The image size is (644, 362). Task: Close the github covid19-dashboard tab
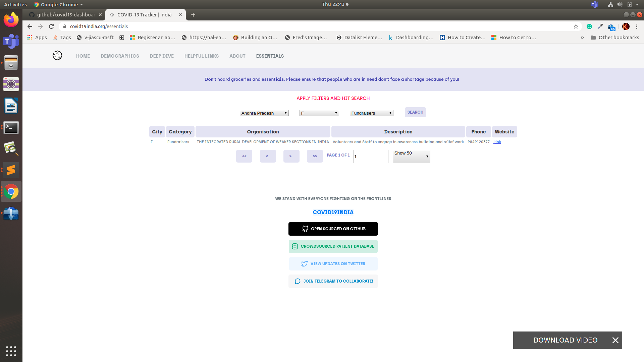point(100,15)
